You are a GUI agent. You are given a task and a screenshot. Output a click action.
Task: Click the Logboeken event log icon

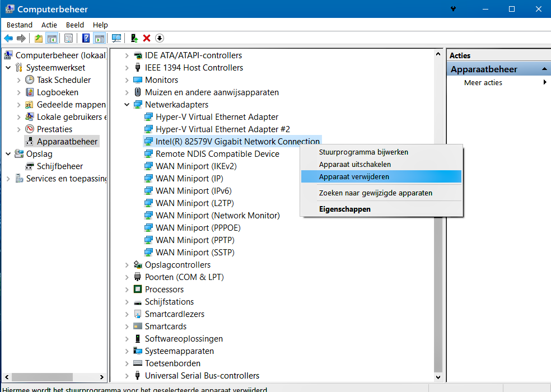pyautogui.click(x=30, y=92)
